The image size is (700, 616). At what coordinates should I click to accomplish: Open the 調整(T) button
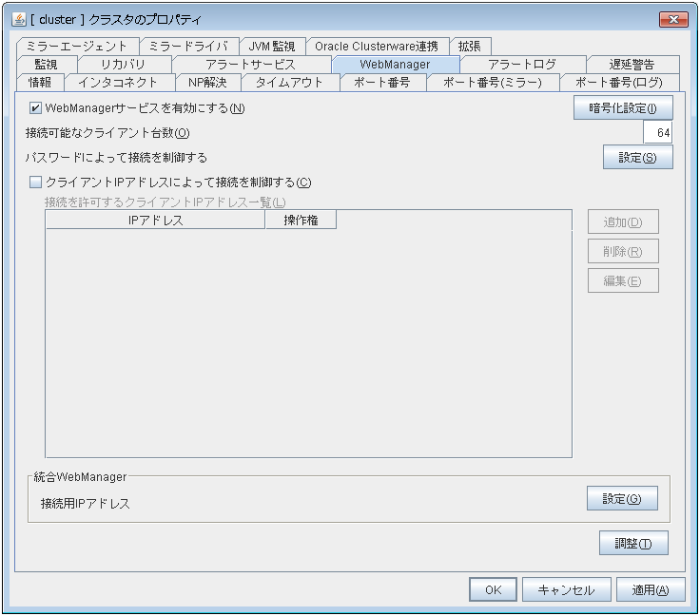tap(633, 543)
